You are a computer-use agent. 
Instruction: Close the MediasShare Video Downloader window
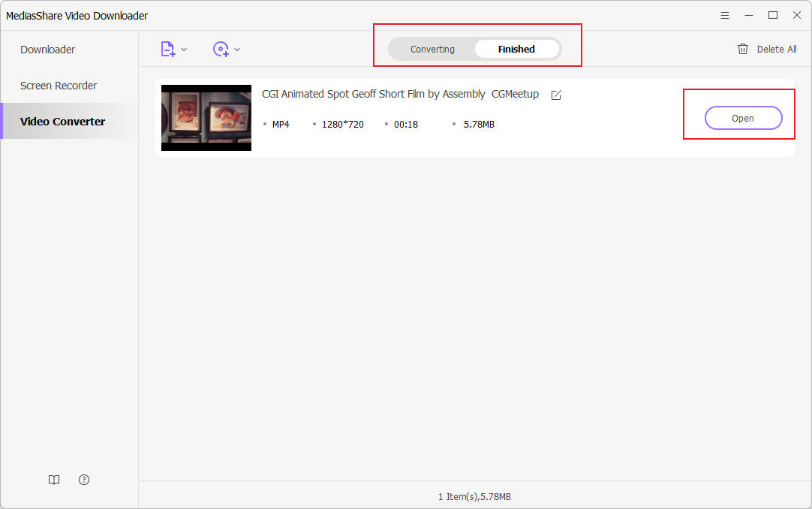coord(796,16)
